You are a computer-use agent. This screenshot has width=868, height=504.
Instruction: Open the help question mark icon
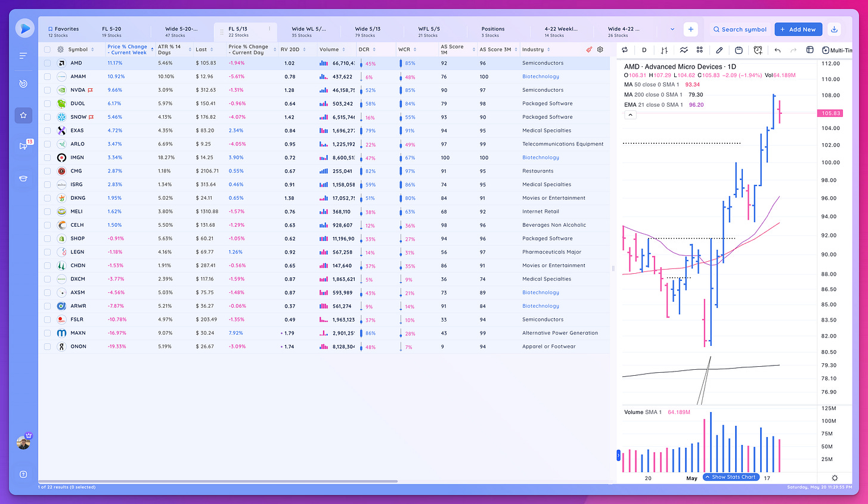pos(23,474)
